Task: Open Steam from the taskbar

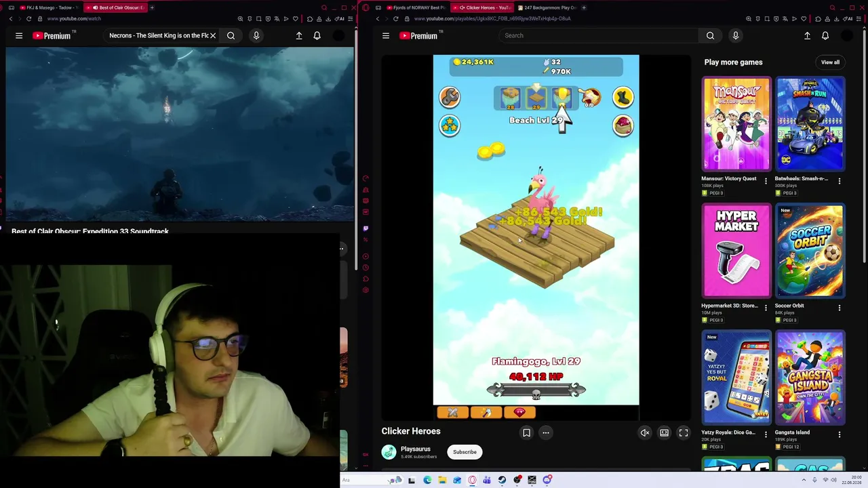Action: click(x=502, y=480)
